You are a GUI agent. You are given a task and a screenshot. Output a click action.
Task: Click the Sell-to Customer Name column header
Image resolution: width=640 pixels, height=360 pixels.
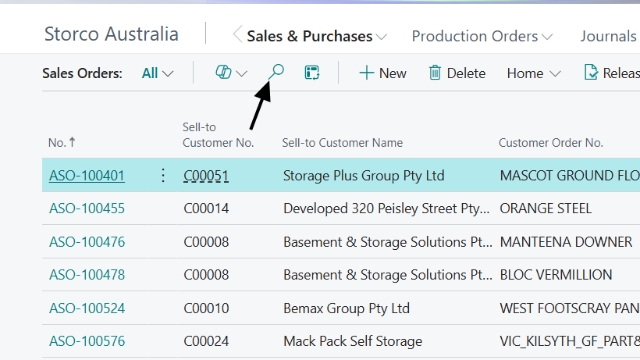click(x=342, y=143)
